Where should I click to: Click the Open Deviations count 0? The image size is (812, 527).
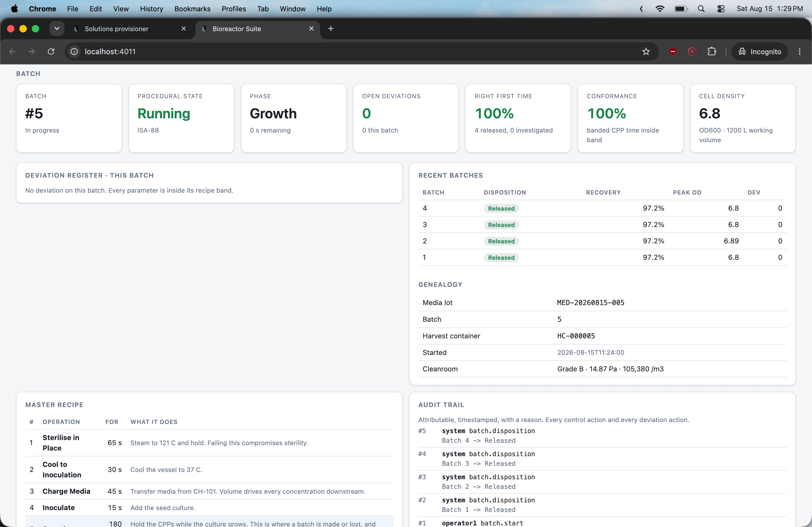tap(367, 114)
